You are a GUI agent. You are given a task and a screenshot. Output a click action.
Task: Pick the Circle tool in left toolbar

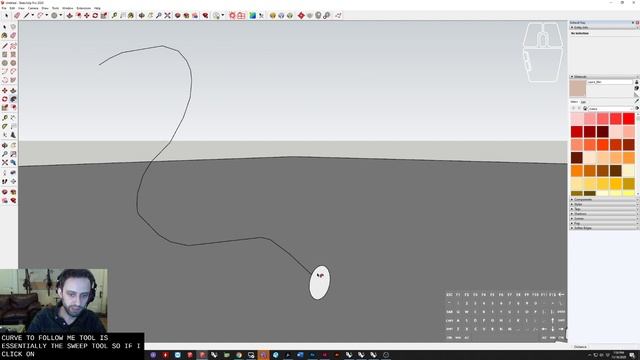pyautogui.click(x=4, y=63)
